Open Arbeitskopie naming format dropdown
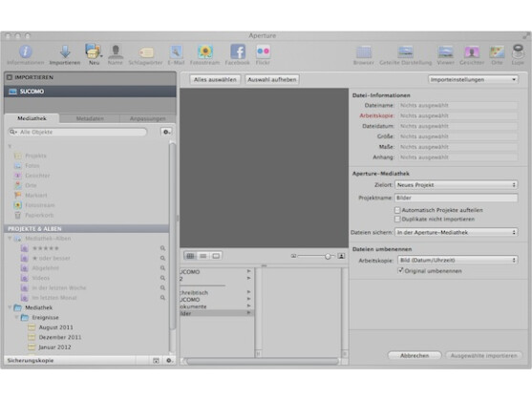This screenshot has width=532, height=399. tap(458, 261)
